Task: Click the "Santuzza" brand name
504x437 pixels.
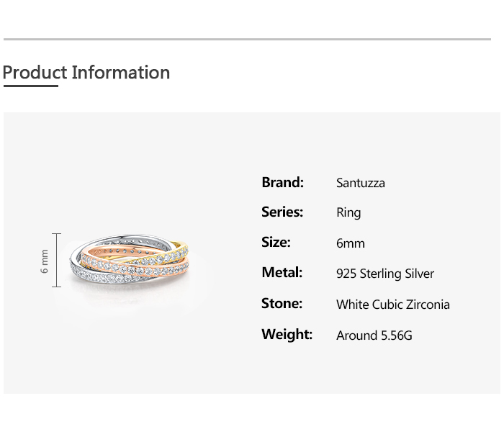Action: point(360,183)
